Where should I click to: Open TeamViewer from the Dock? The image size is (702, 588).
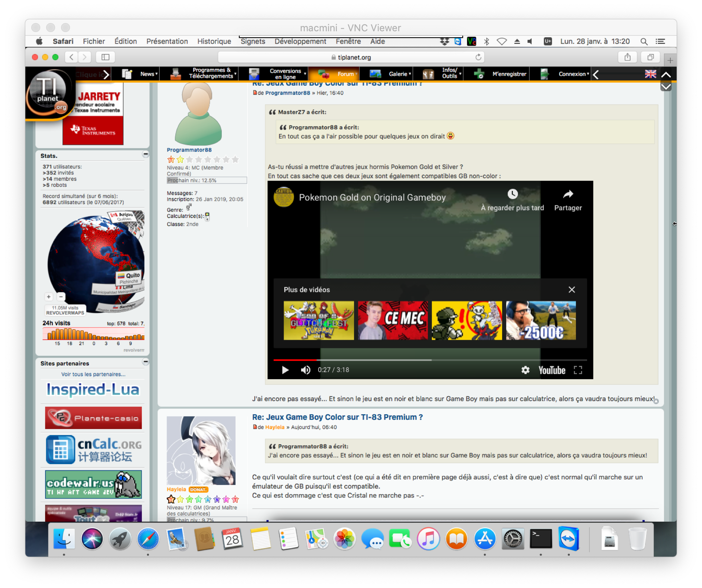pos(568,539)
